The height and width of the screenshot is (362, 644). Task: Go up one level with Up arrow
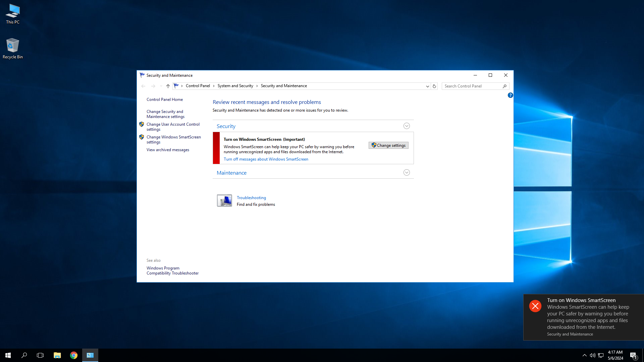(168, 86)
